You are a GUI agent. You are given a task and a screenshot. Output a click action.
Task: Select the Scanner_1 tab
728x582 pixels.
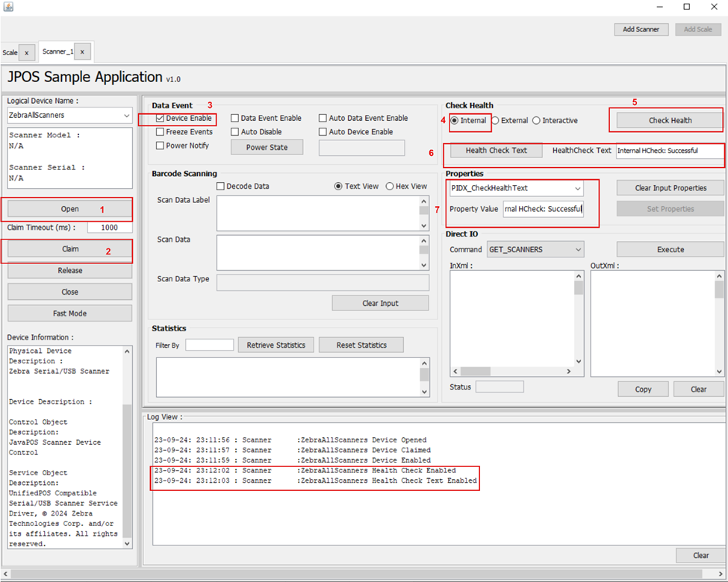point(57,52)
